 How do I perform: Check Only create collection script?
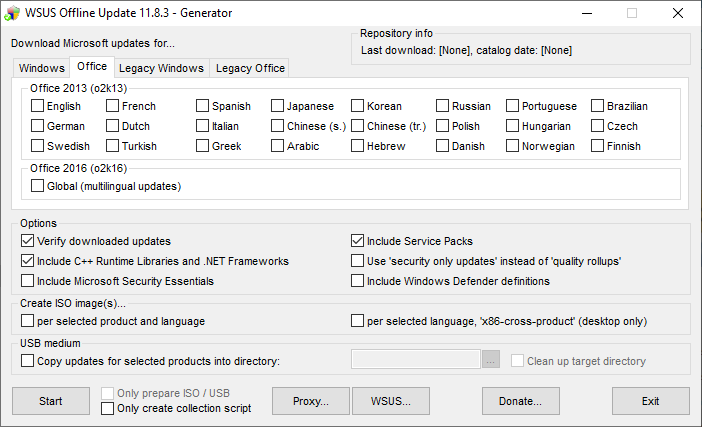[x=107, y=408]
